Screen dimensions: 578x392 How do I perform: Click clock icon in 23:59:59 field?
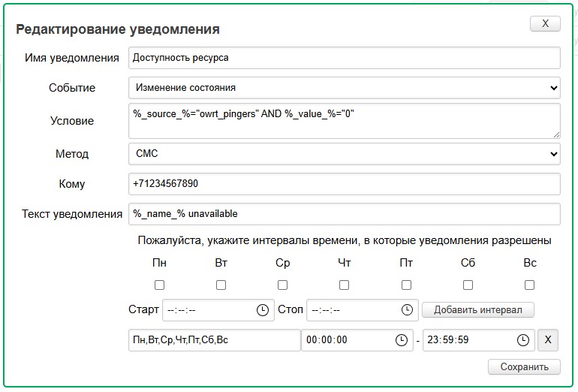522,340
